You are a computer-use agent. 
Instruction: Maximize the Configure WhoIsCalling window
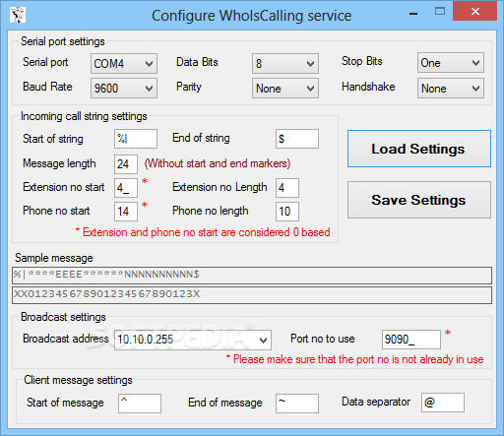[440, 12]
